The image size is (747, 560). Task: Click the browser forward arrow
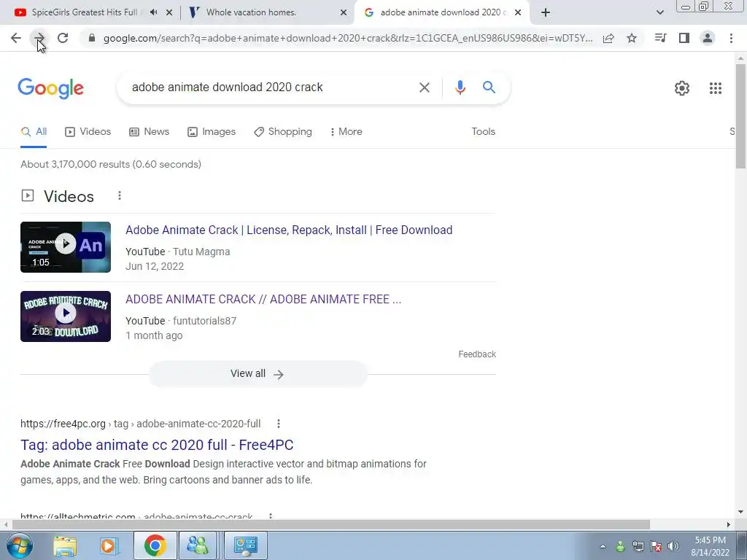click(x=39, y=38)
